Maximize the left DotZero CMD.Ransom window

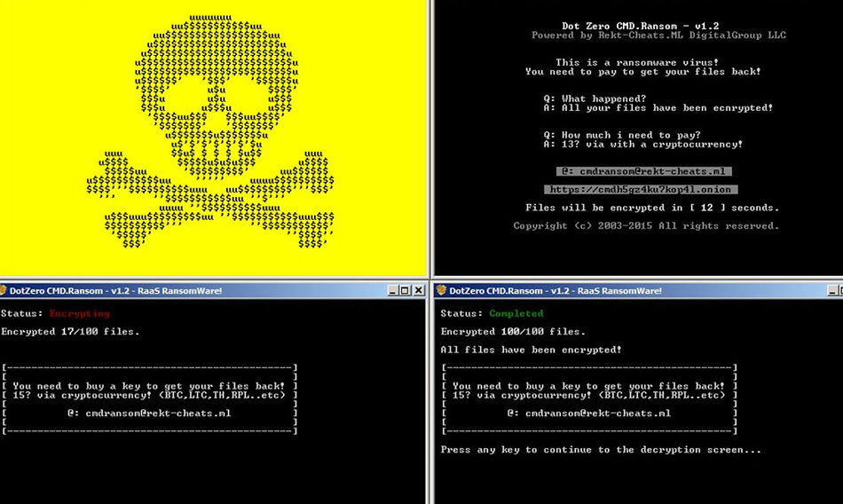coord(405,290)
